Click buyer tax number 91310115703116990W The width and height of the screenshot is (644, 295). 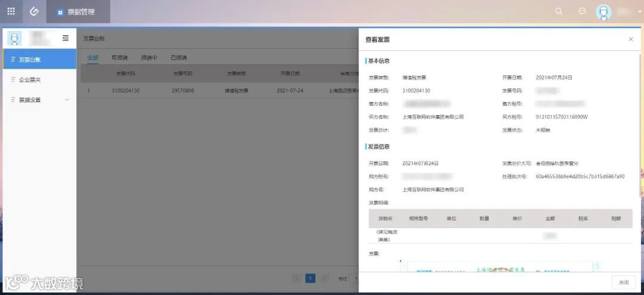pos(562,117)
